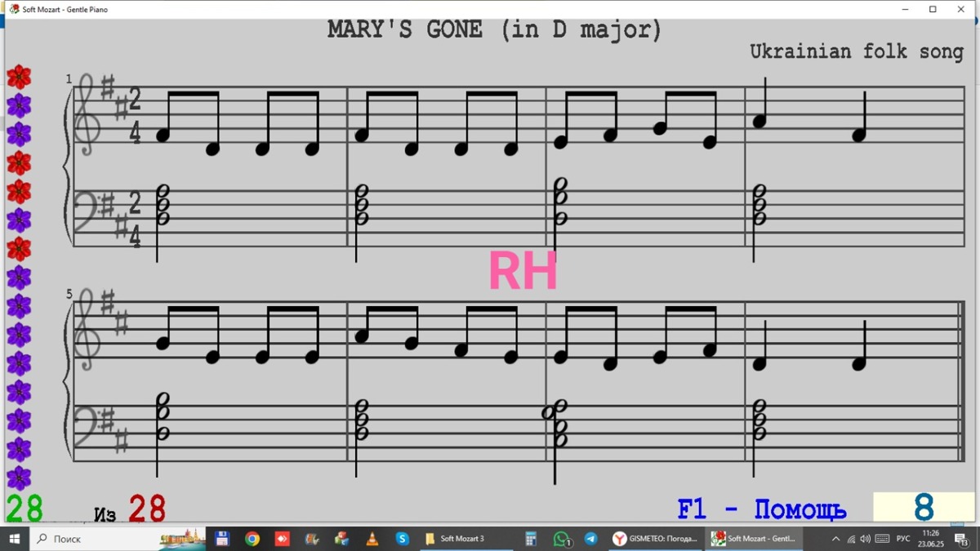Open Skype from the taskbar

click(x=402, y=539)
